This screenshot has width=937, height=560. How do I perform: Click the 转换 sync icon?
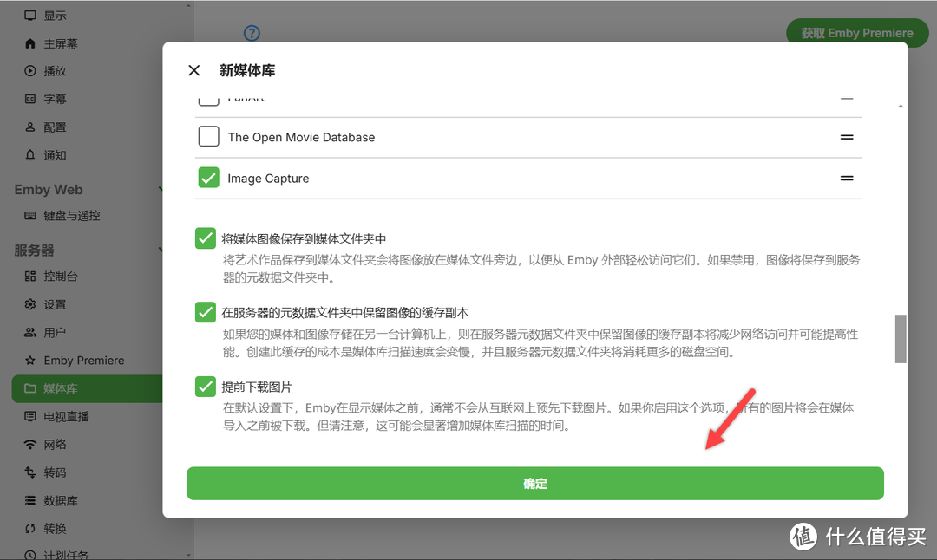[29, 528]
